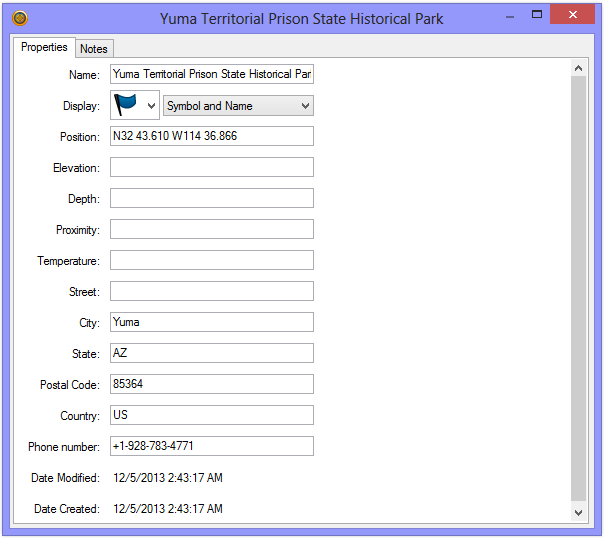Click the Phone number field
Screen dimensions: 604x538
click(212, 446)
